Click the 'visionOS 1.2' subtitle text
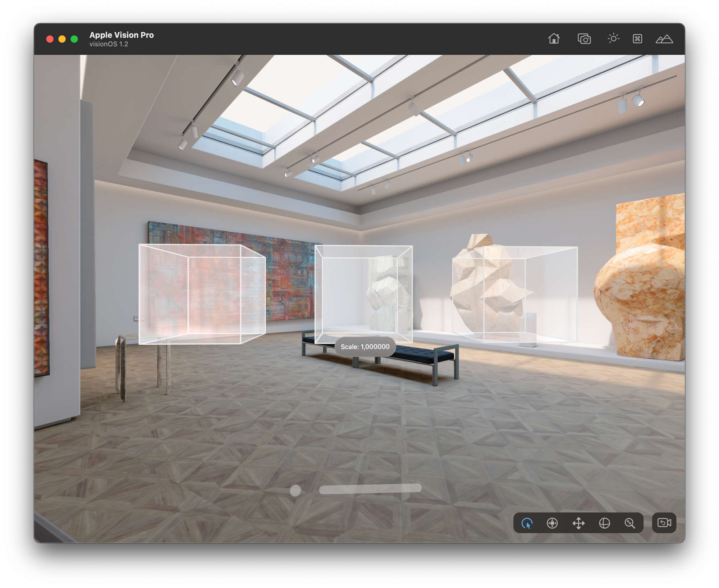Viewport: 719px width, 588px height. pos(109,44)
